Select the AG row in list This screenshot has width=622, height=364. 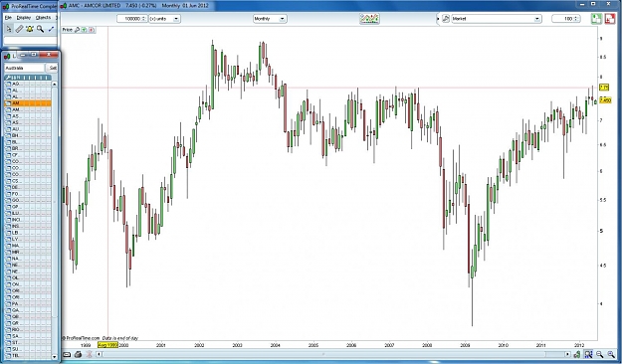28,84
